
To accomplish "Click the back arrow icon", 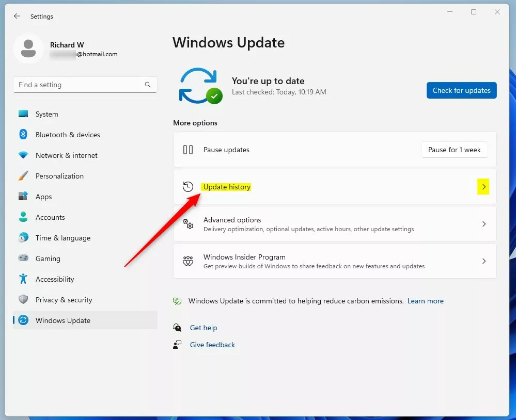I will tap(17, 16).
